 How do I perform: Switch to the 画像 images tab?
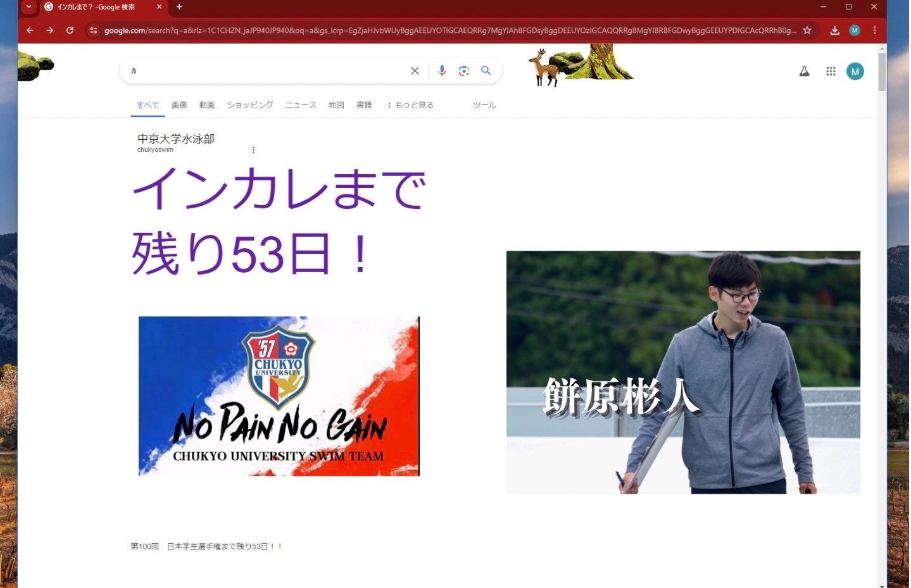pos(179,105)
